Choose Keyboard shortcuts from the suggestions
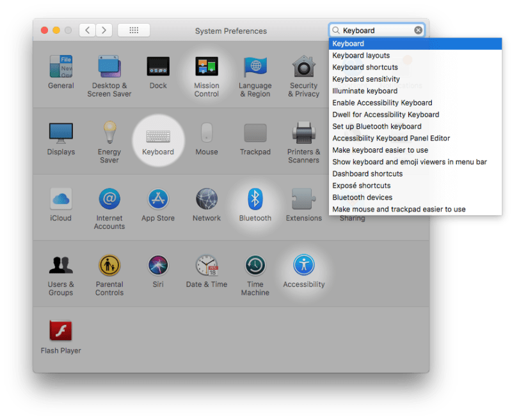The height and width of the screenshot is (420, 512). (365, 67)
